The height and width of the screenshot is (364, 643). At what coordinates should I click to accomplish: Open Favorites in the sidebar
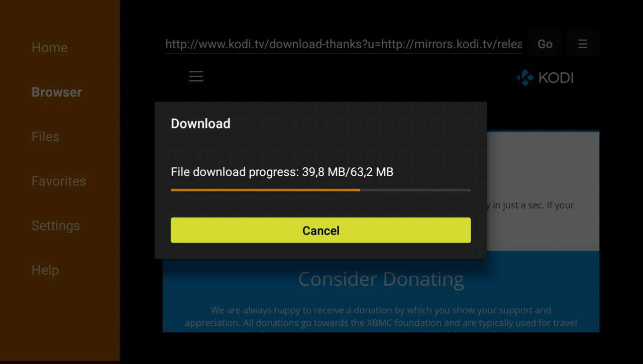click(x=58, y=181)
